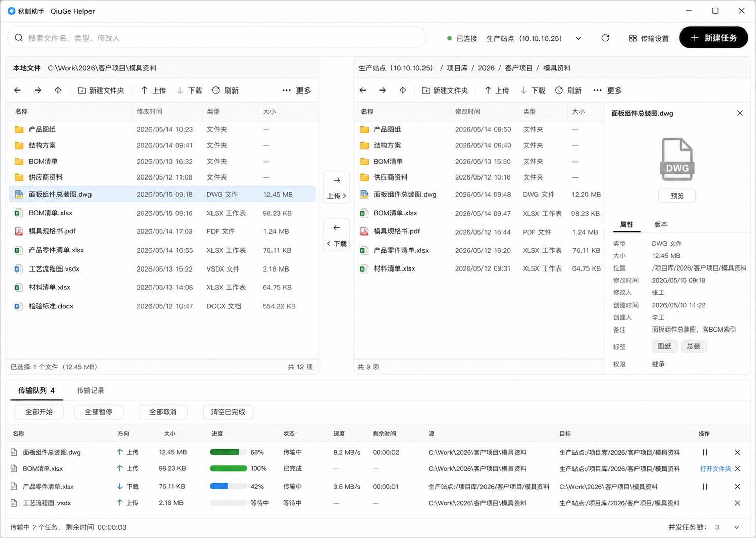The height and width of the screenshot is (538, 756).
Task: Click the 预览 preview button
Action: point(677,196)
